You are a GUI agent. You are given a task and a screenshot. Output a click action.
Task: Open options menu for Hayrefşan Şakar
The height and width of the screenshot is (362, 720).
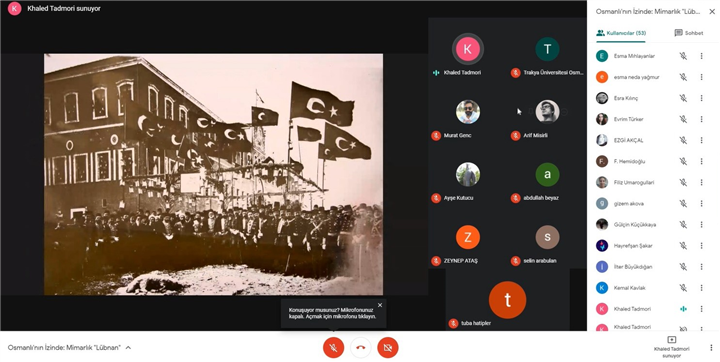(x=701, y=246)
